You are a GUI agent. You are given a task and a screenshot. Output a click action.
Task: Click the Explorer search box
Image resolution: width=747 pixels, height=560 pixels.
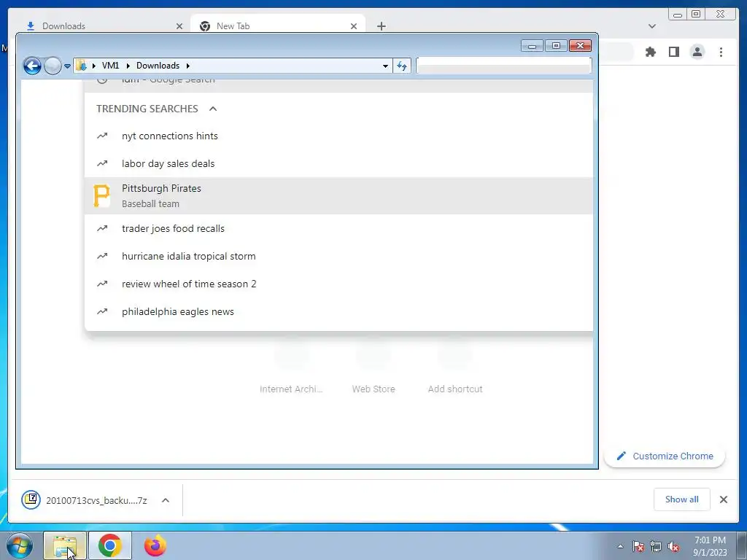(504, 66)
